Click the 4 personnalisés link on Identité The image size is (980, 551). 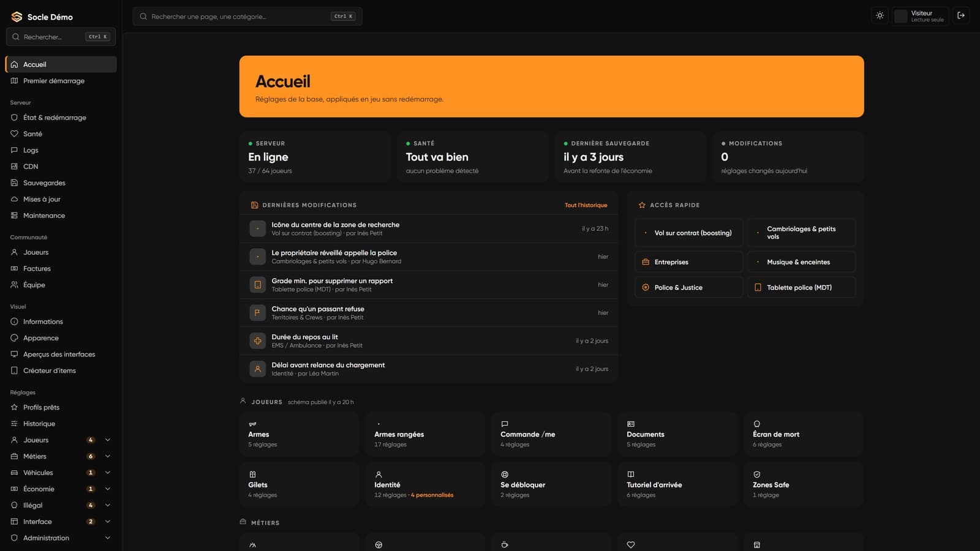coord(432,495)
